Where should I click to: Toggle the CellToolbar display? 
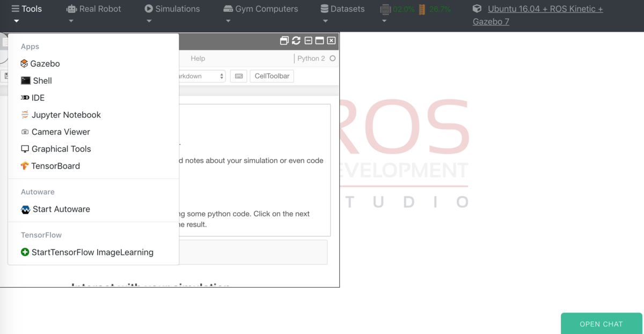point(272,76)
